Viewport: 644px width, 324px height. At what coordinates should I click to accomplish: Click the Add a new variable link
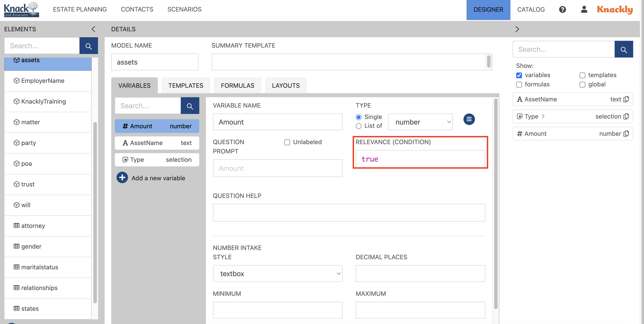[x=158, y=178]
